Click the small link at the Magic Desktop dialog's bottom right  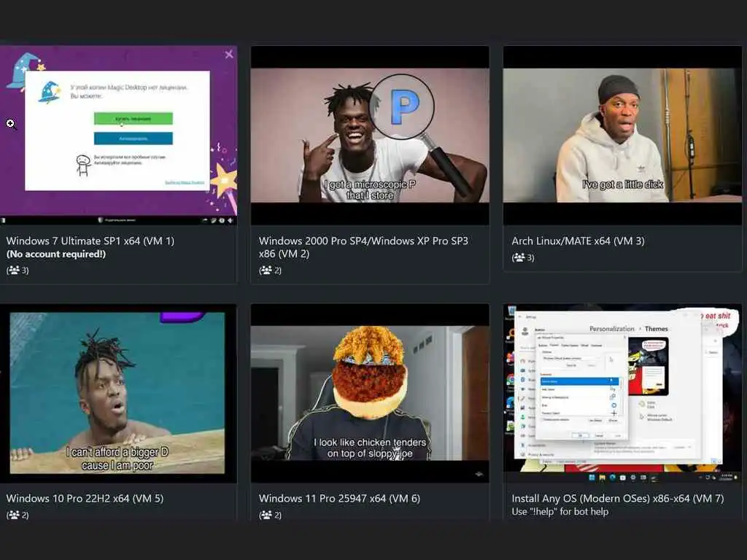click(185, 182)
